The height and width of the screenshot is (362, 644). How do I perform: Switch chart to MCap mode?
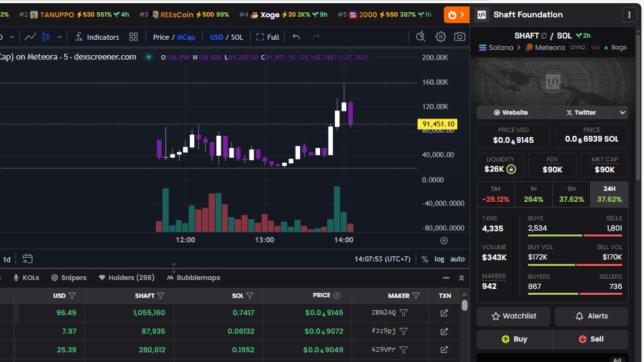186,37
